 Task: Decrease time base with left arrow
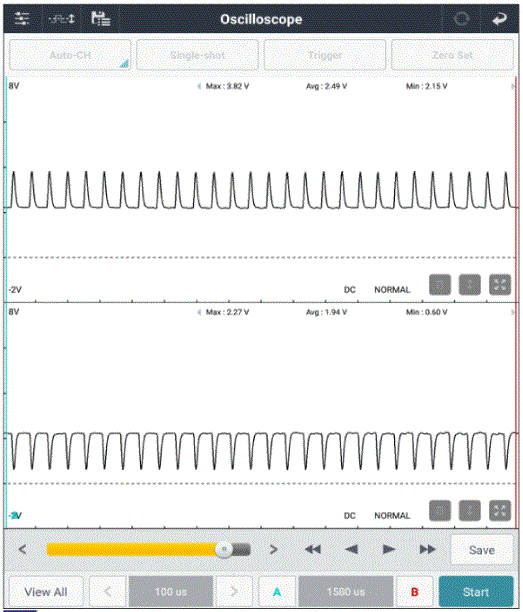(x=108, y=592)
